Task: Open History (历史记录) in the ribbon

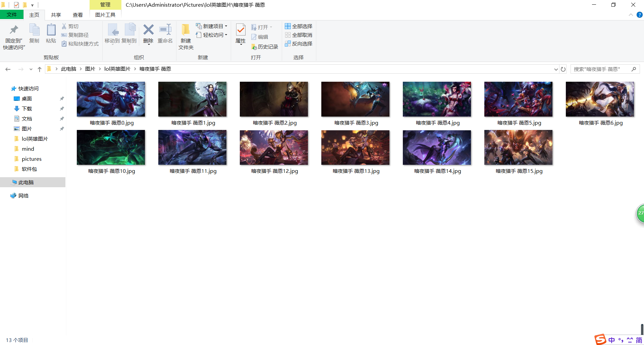Action: [x=265, y=47]
